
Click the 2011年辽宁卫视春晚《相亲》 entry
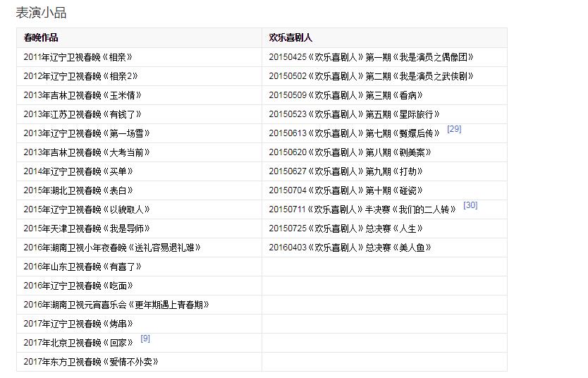click(x=78, y=57)
